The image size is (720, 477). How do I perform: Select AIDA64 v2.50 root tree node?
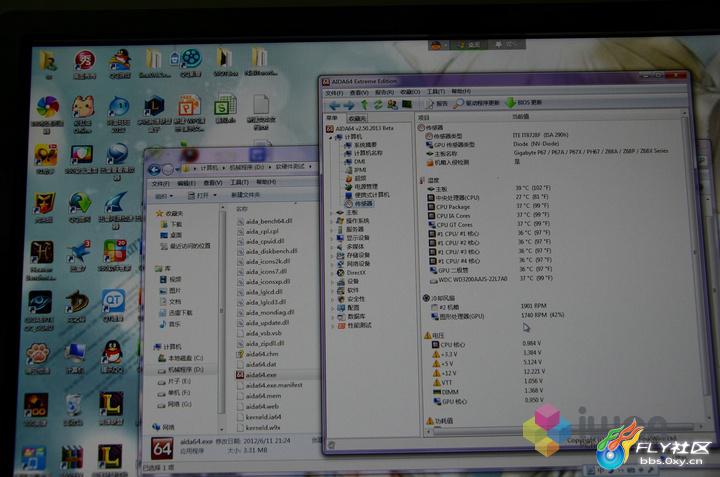click(360, 129)
